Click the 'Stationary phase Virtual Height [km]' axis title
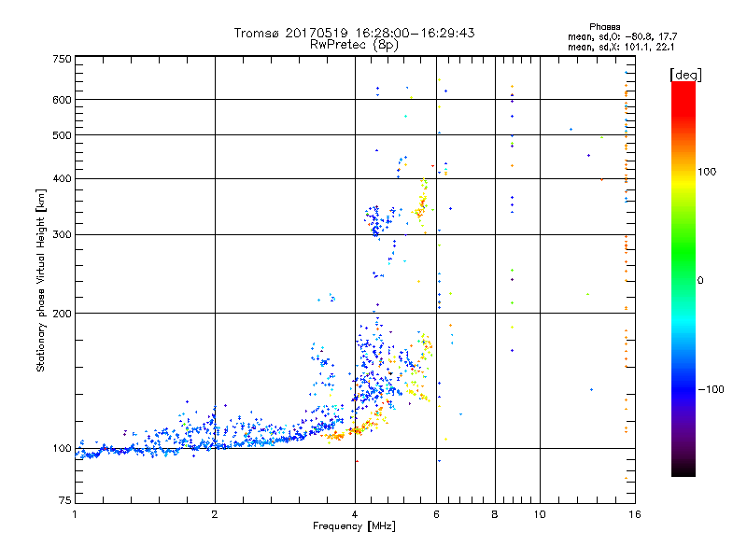 40,280
